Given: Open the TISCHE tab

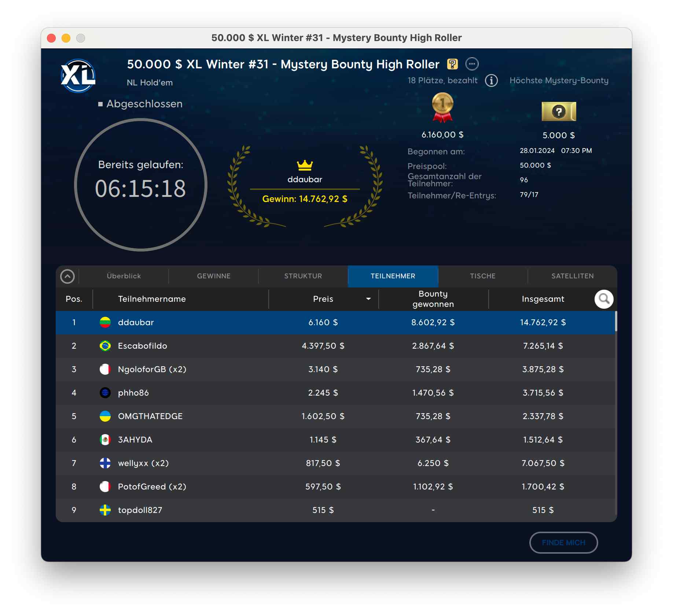Looking at the screenshot, I should click(x=482, y=276).
